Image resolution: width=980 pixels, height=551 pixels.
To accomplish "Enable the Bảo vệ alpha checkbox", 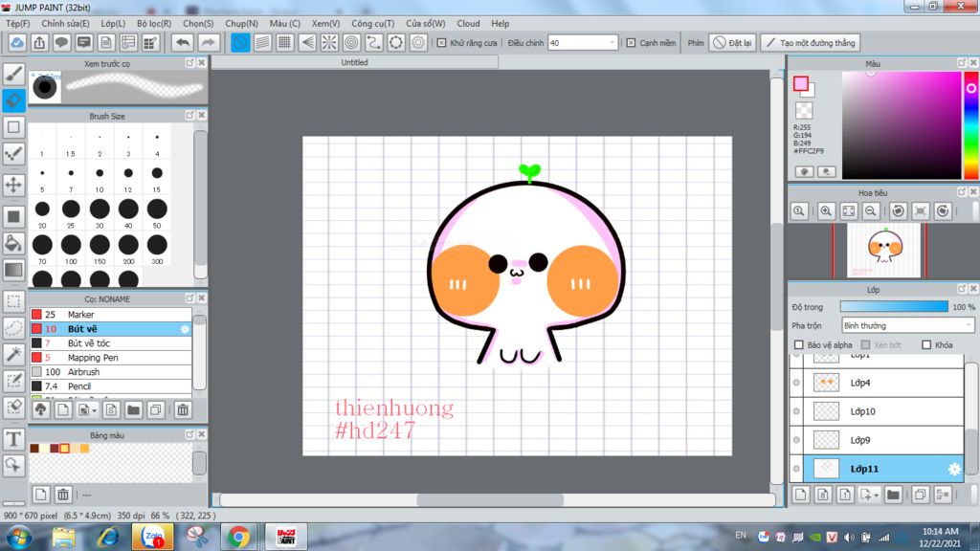I will pos(799,344).
